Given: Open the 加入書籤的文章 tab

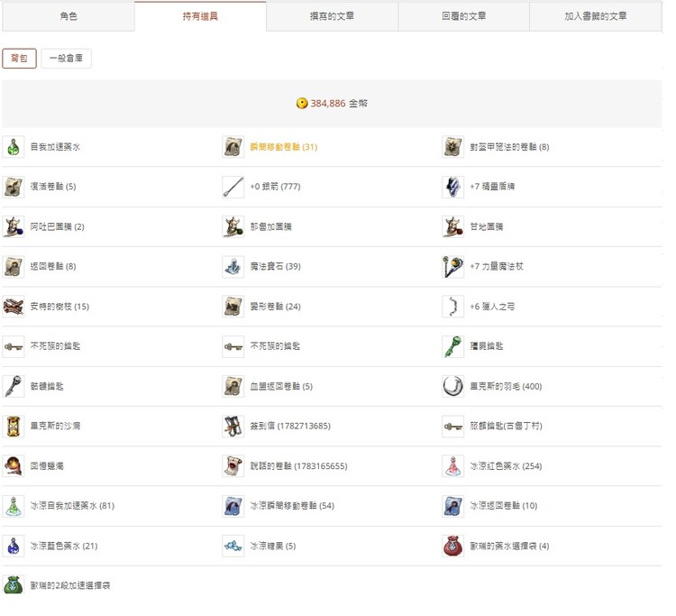Looking at the screenshot, I should click(x=596, y=16).
